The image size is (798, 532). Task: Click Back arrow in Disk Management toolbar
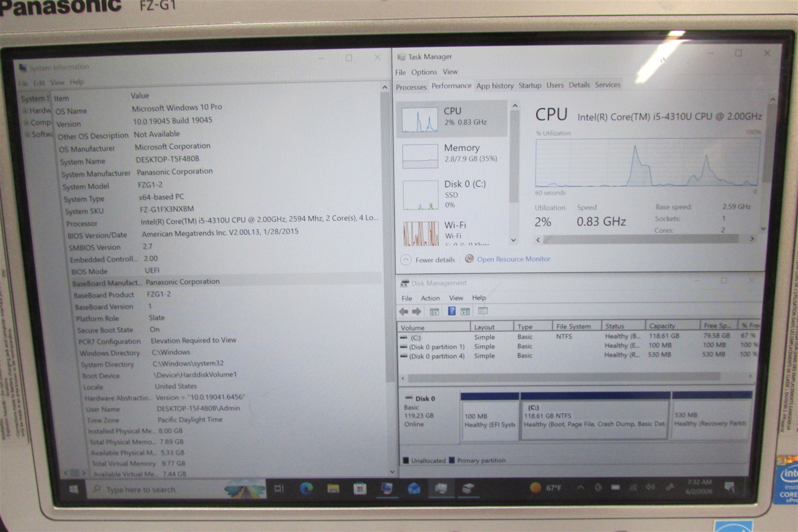tap(403, 312)
